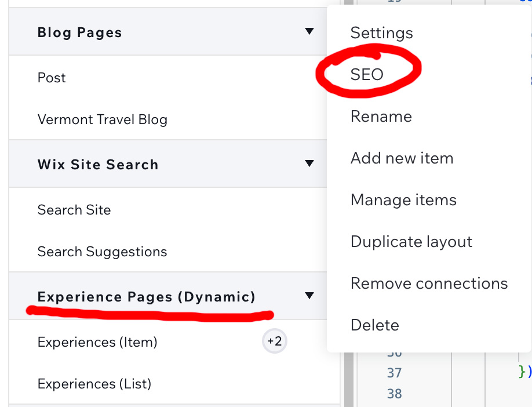The height and width of the screenshot is (407, 532).
Task: Open the Post blog page
Action: pyautogui.click(x=52, y=78)
